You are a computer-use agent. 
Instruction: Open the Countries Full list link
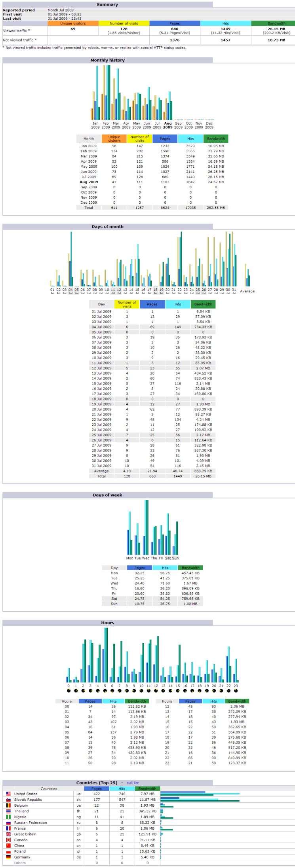[x=133, y=783]
